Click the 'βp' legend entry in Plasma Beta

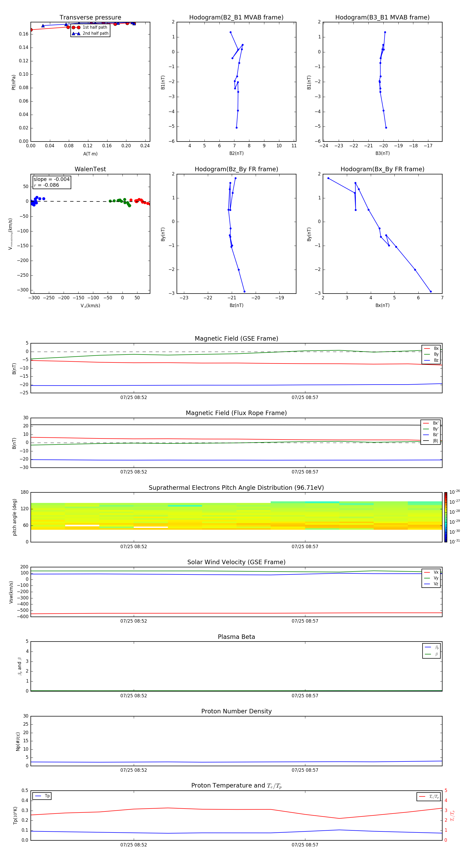(431, 647)
